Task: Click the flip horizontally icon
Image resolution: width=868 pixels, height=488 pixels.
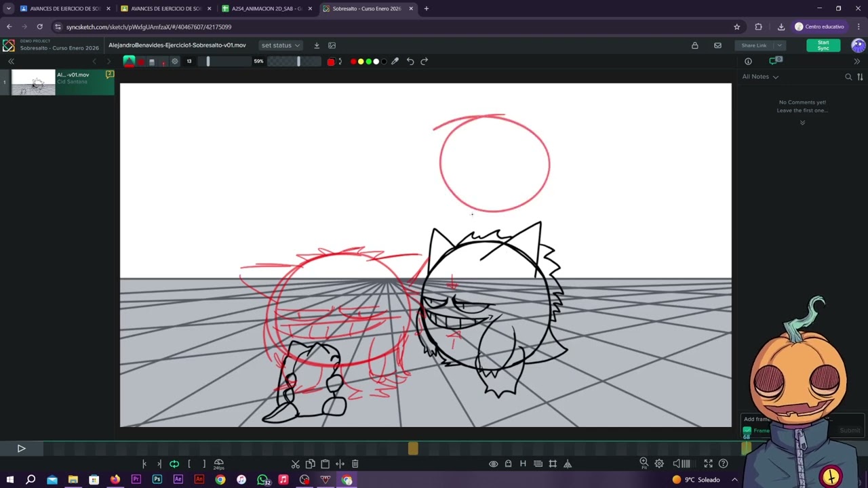Action: [568, 464]
